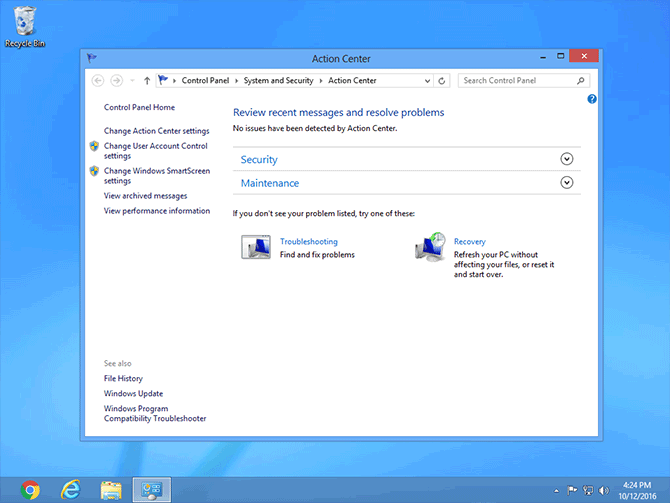This screenshot has height=503, width=670.
Task: Select System and Security in breadcrumb
Action: pos(278,80)
